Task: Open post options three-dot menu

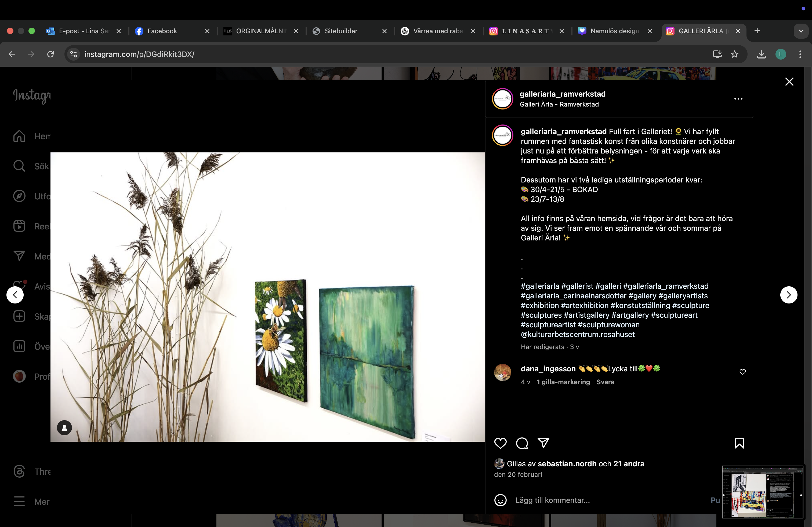Action: (738, 99)
